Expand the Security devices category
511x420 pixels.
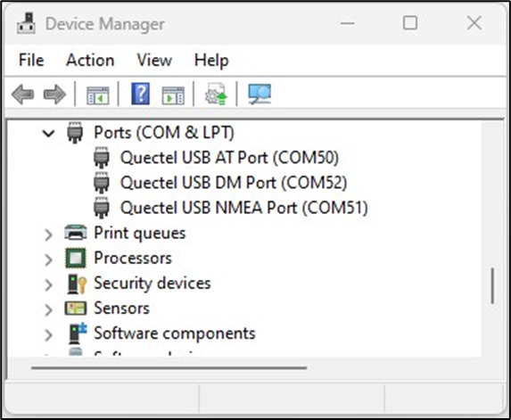(48, 284)
